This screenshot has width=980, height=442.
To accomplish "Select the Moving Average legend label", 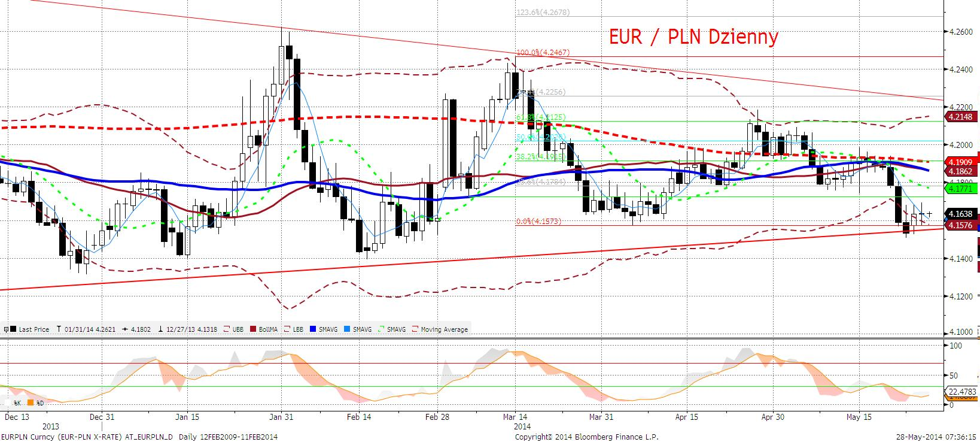I will (445, 329).
